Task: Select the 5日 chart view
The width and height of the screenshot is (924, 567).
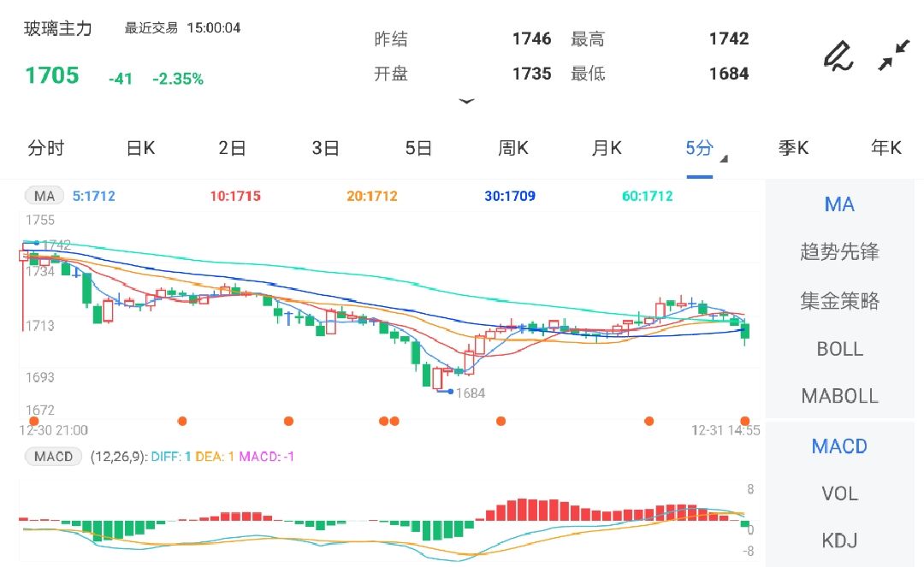Action: click(418, 148)
